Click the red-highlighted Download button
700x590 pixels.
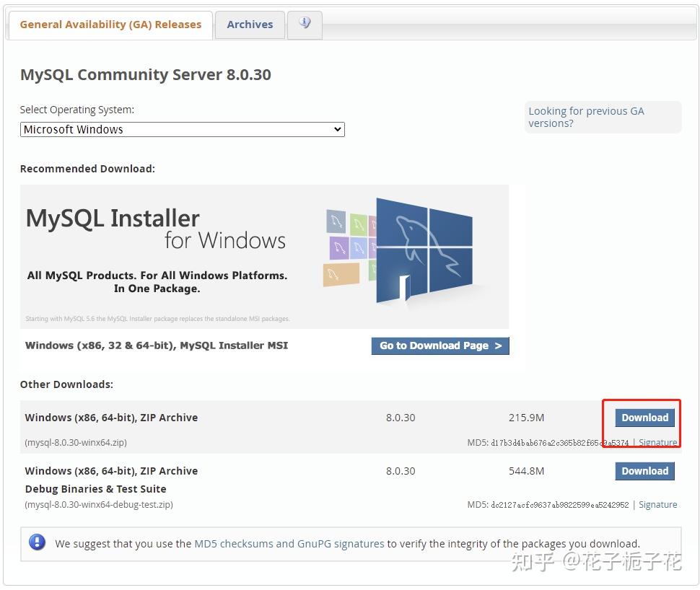pyautogui.click(x=644, y=417)
